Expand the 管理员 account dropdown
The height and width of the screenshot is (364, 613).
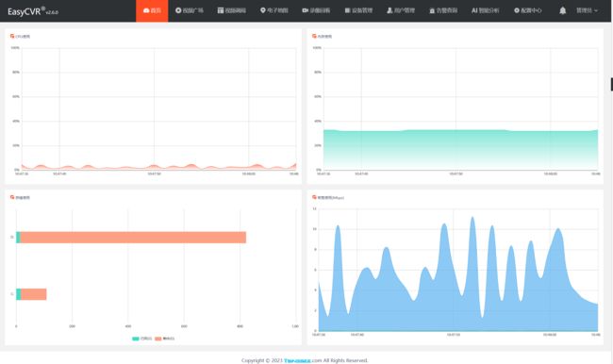coord(587,10)
